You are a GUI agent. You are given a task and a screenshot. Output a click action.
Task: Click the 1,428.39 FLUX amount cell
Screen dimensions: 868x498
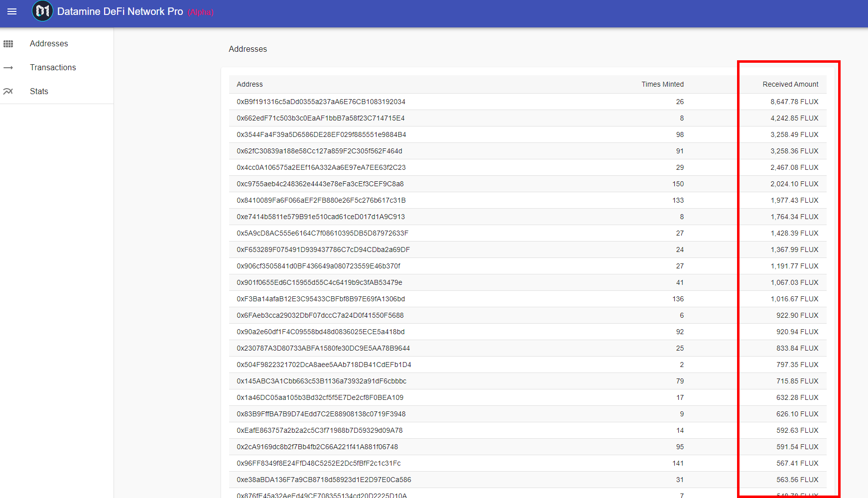tap(794, 233)
